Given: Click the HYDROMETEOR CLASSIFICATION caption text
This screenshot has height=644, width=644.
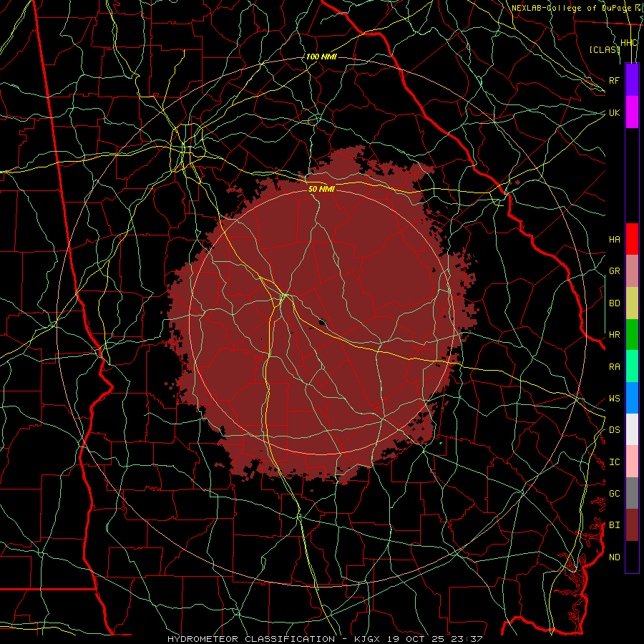Looking at the screenshot, I should [251, 639].
